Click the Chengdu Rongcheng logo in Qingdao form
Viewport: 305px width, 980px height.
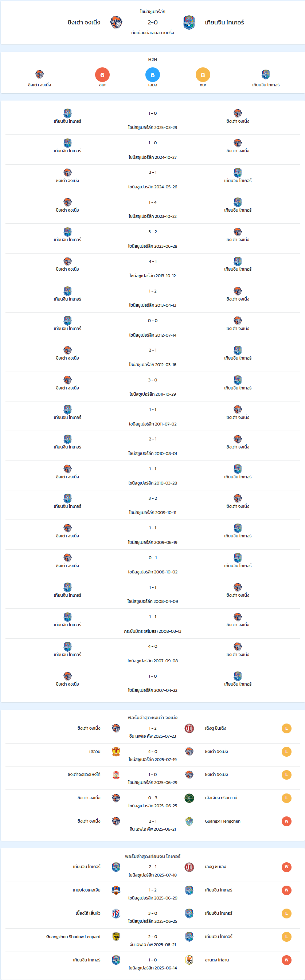(x=189, y=728)
